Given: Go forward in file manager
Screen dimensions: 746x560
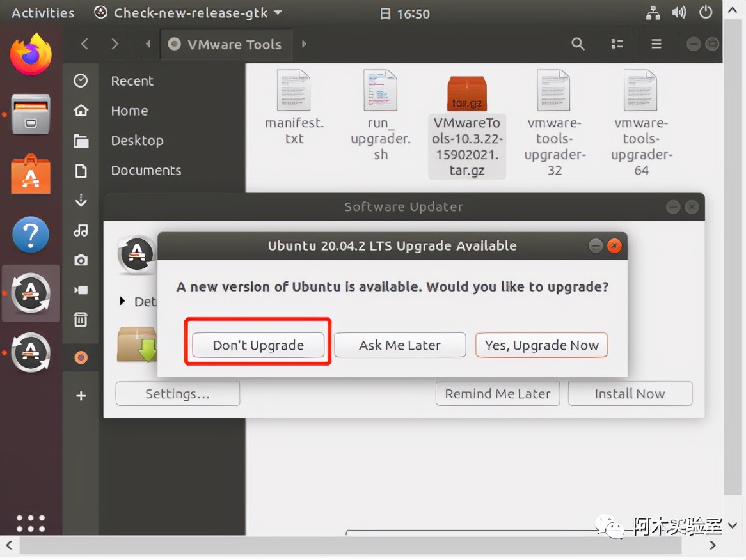Looking at the screenshot, I should (114, 43).
